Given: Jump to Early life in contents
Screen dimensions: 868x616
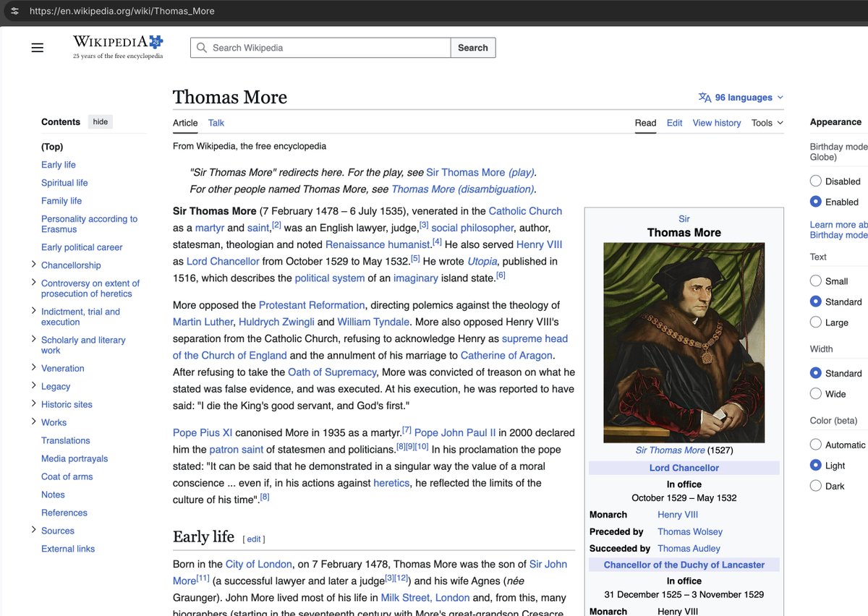Looking at the screenshot, I should [59, 164].
